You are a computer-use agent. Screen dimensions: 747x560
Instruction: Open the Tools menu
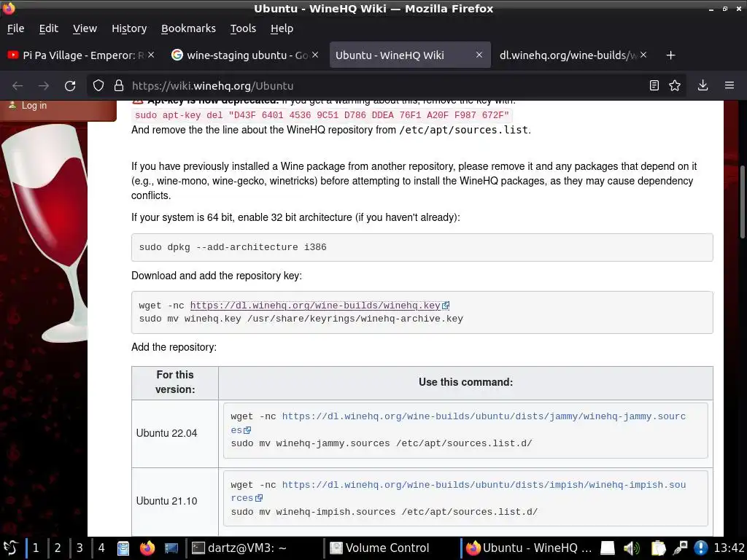tap(243, 28)
